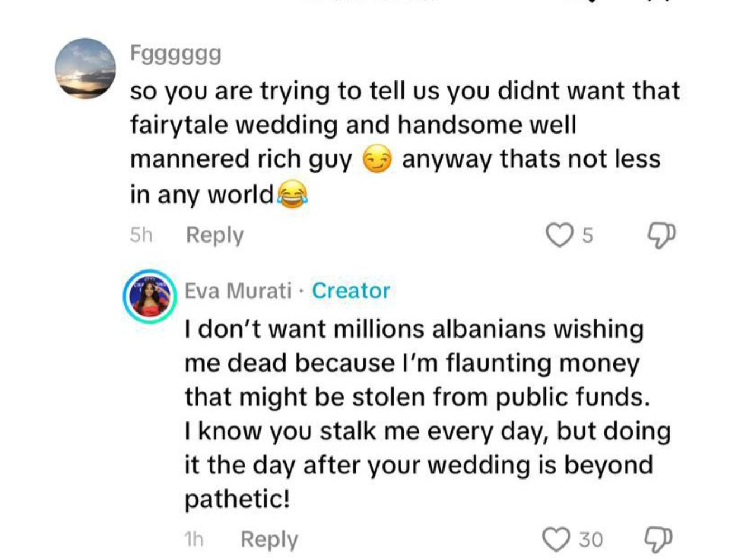Dislike Eva Murati's reply
The height and width of the screenshot is (560, 747).
pyautogui.click(x=659, y=539)
